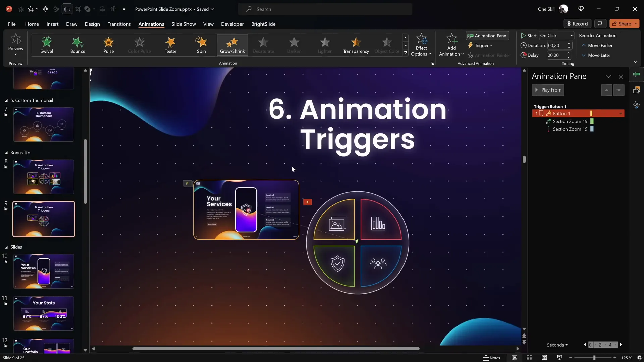Click the Preview animation star icon

16,39
